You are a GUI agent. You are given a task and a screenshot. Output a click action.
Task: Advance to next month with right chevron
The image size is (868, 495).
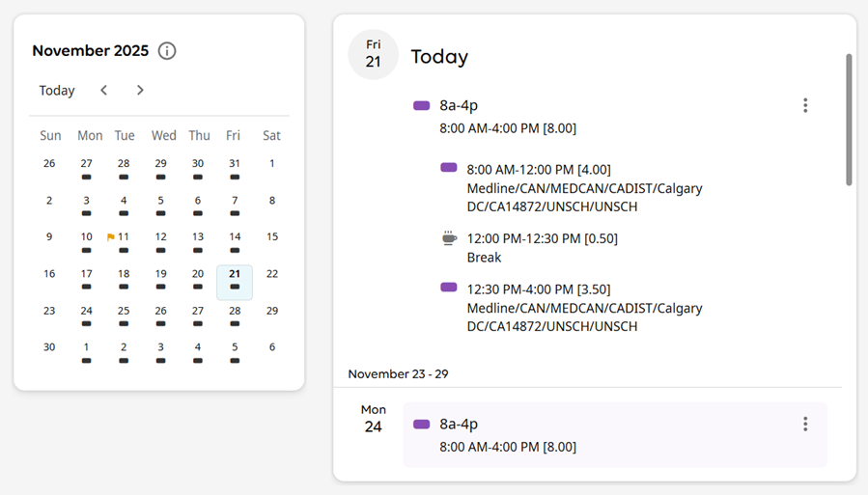tap(140, 91)
